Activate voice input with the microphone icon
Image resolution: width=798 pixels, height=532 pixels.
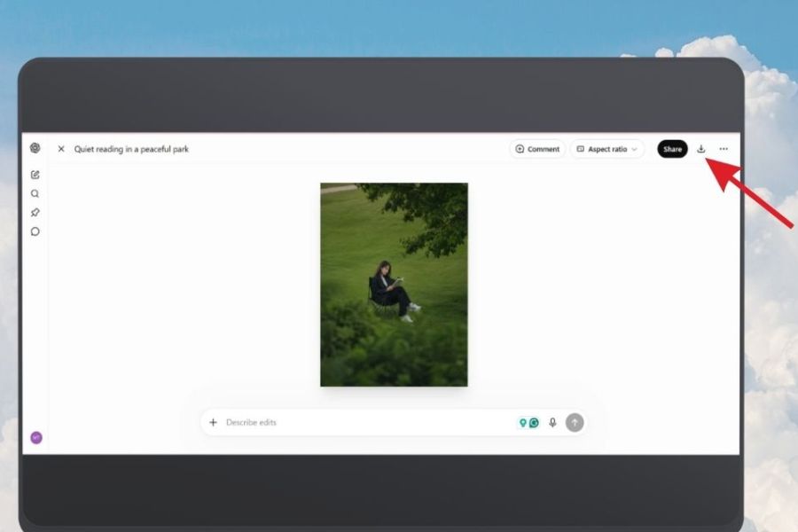(552, 423)
